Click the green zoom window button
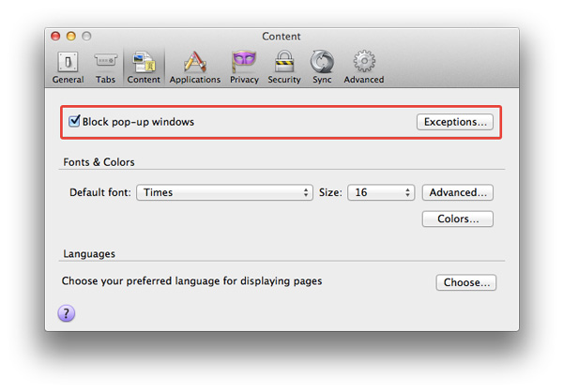Screen dimensions: 563x392 86,37
